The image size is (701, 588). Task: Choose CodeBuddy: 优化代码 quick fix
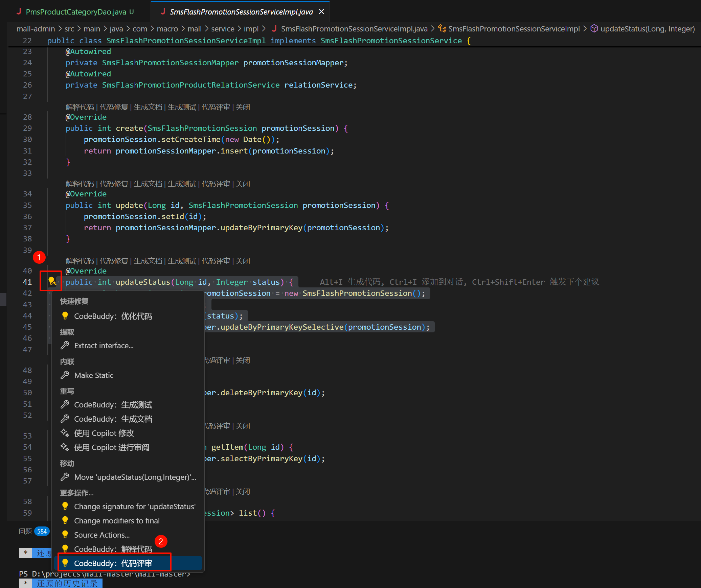113,316
